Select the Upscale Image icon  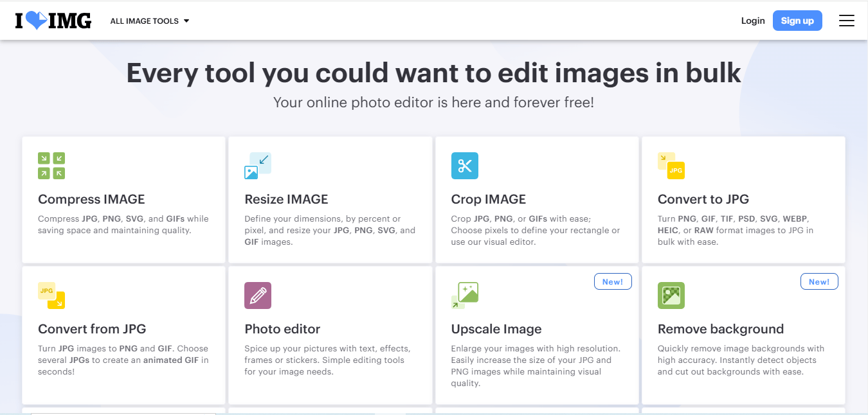pyautogui.click(x=464, y=295)
